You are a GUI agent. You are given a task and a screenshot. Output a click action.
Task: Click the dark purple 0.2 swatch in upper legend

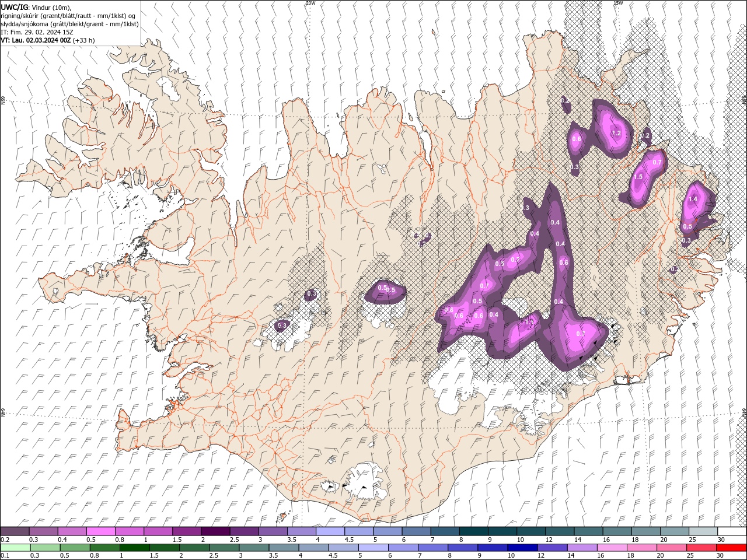coord(15,531)
